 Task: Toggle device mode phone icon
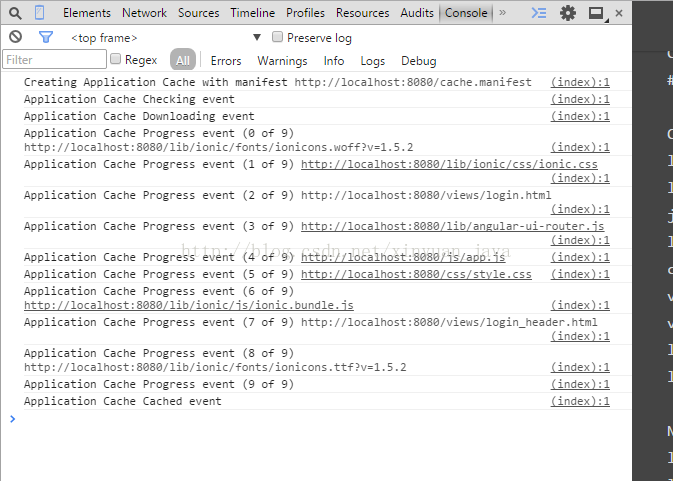point(39,13)
